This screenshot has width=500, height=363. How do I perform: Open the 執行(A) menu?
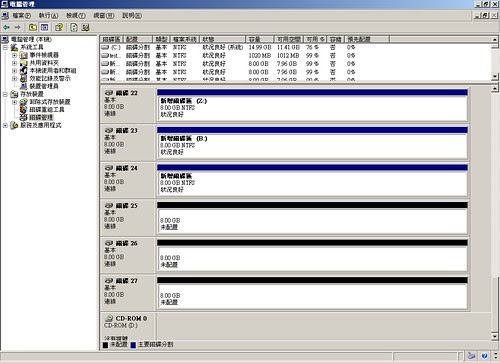[x=48, y=15]
